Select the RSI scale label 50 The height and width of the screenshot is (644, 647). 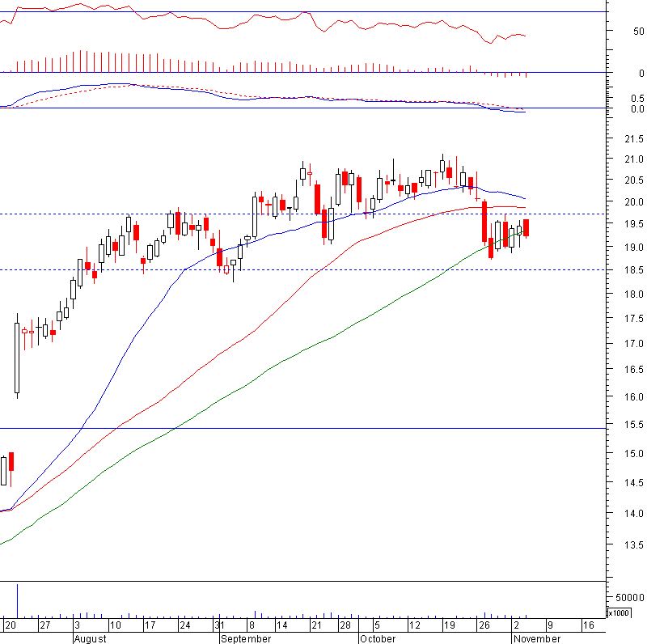[x=638, y=32]
